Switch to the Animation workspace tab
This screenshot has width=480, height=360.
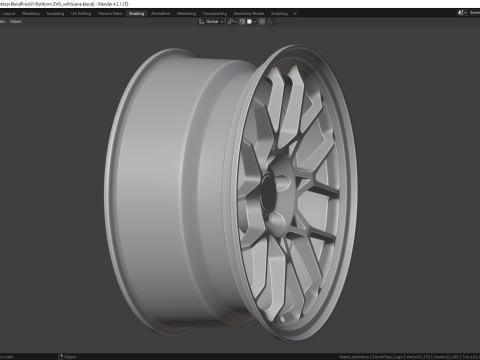160,14
